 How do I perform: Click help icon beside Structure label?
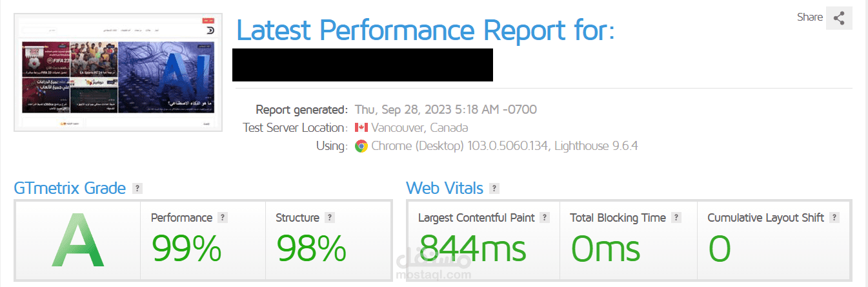coord(329,218)
